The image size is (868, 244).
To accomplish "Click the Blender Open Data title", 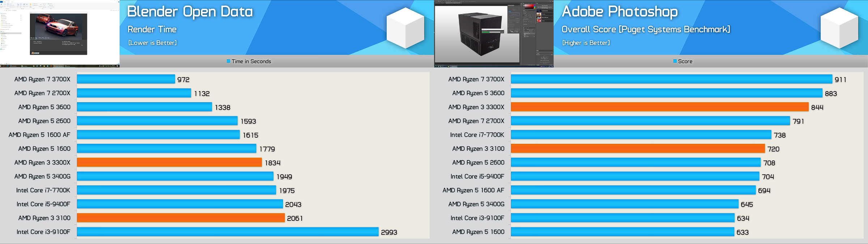I will [x=190, y=12].
